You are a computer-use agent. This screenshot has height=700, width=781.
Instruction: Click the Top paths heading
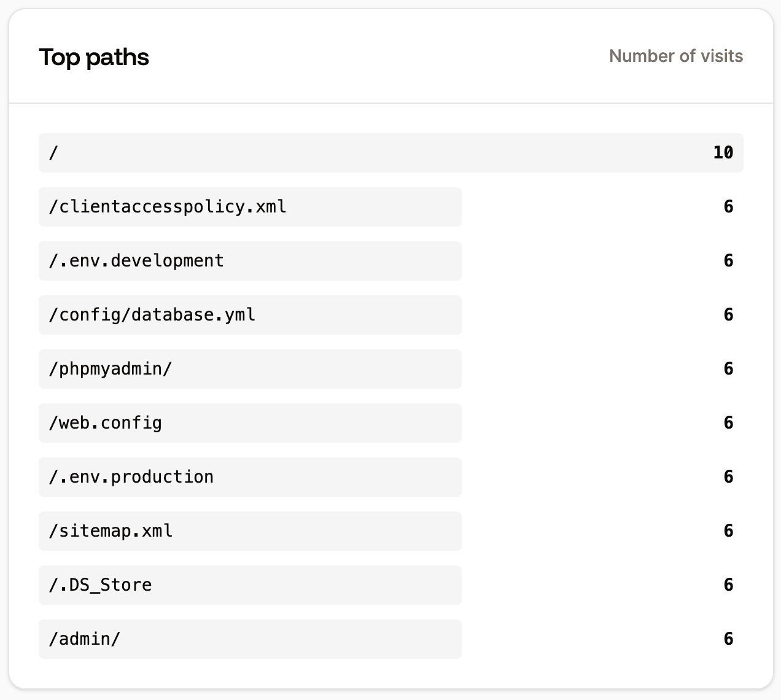(x=94, y=56)
